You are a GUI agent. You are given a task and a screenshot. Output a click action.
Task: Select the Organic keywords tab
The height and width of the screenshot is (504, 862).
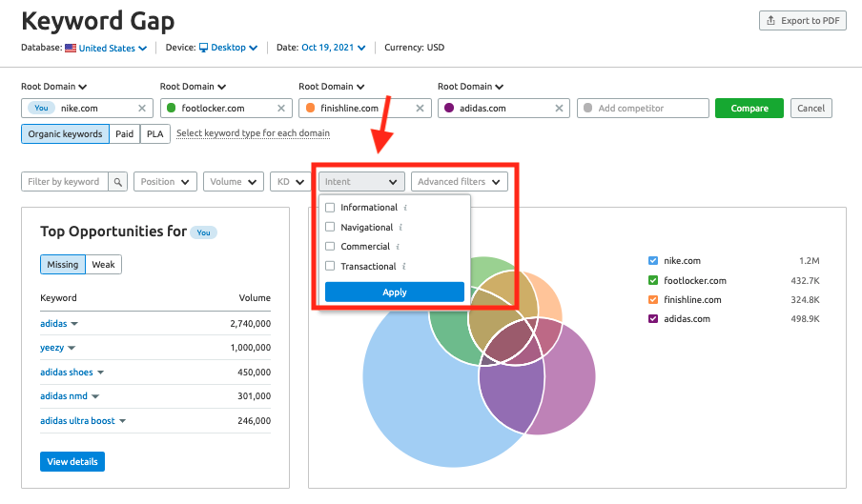point(65,134)
